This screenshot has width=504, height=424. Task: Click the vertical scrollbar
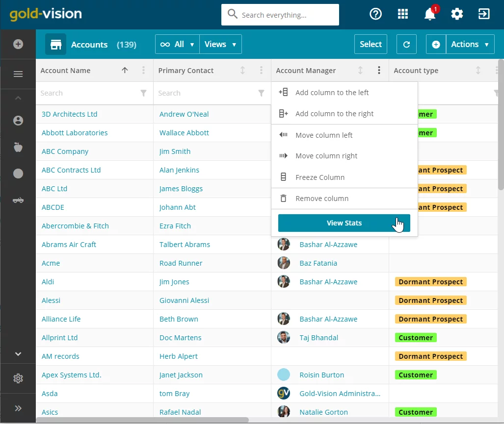click(501, 125)
